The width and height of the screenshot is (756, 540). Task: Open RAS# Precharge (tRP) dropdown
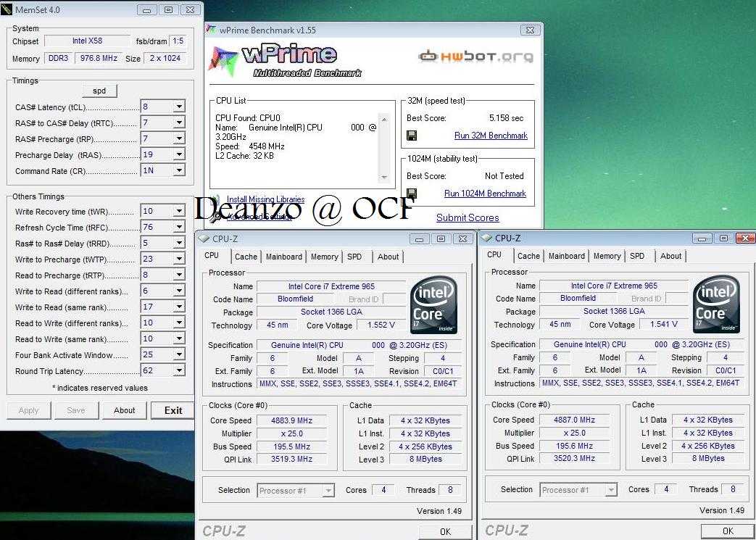click(x=179, y=138)
